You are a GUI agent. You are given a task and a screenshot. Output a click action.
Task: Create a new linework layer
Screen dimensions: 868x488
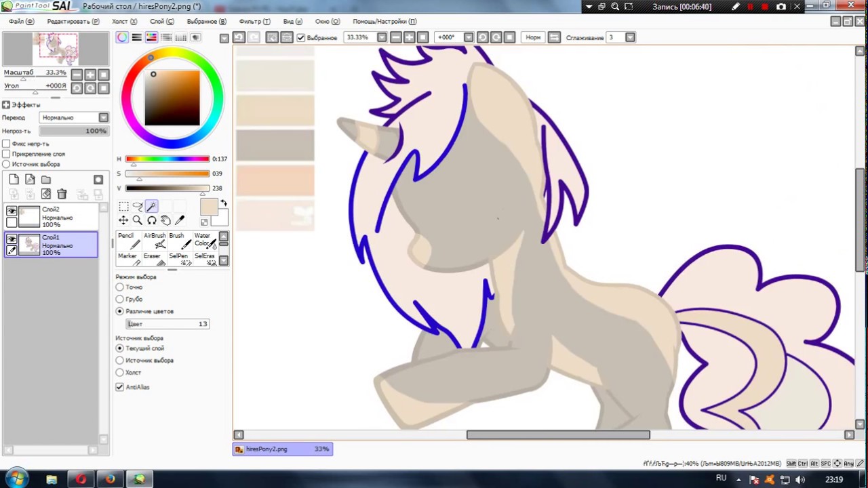(x=30, y=180)
